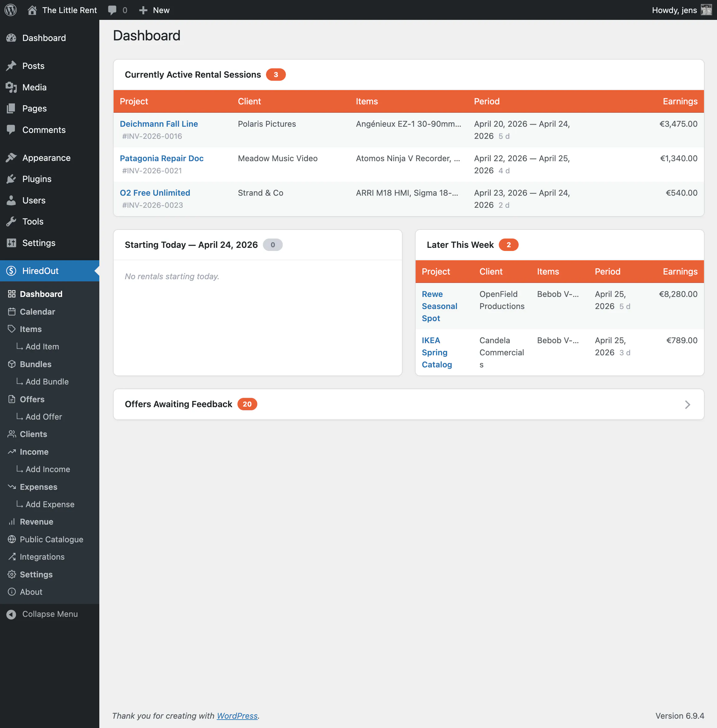Click the Integrations icon
The image size is (717, 728).
tap(12, 557)
